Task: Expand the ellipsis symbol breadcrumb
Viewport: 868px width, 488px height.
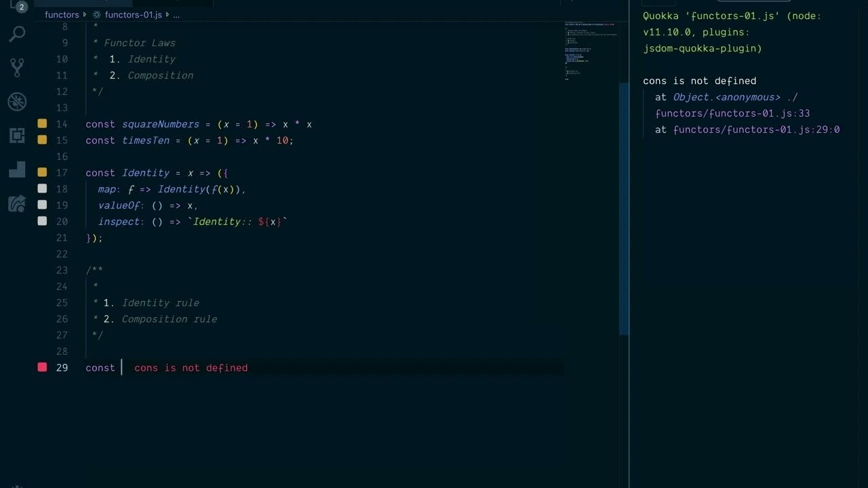Action: click(176, 14)
